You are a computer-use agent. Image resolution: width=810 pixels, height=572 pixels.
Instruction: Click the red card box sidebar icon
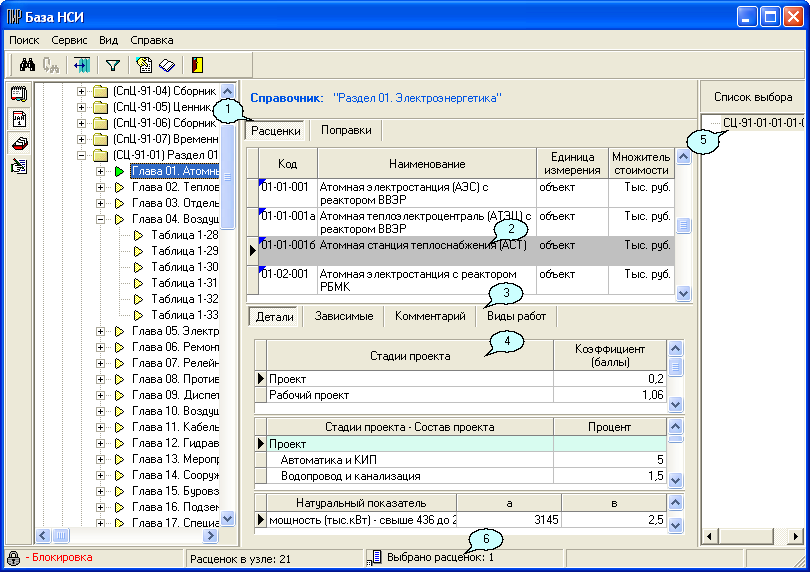[18, 142]
